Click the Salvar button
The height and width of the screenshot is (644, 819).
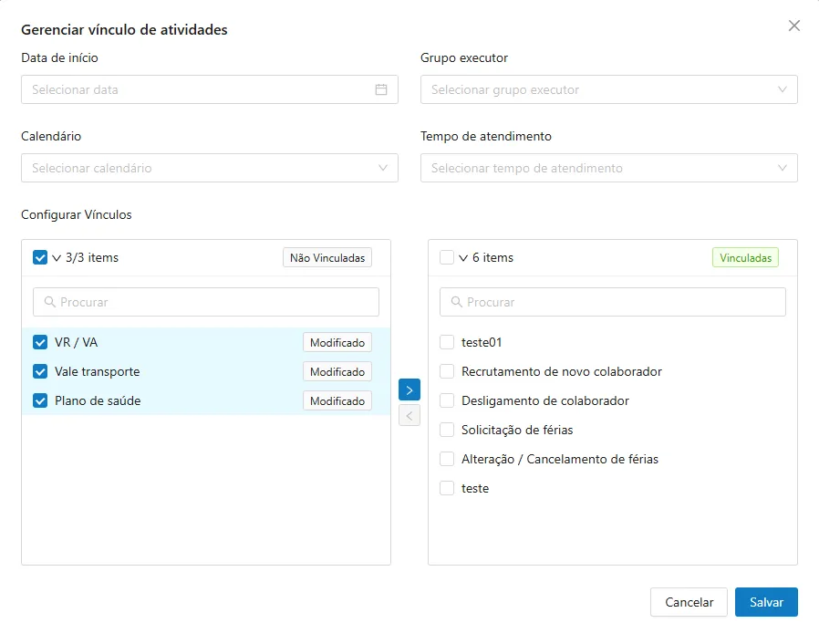[766, 602]
